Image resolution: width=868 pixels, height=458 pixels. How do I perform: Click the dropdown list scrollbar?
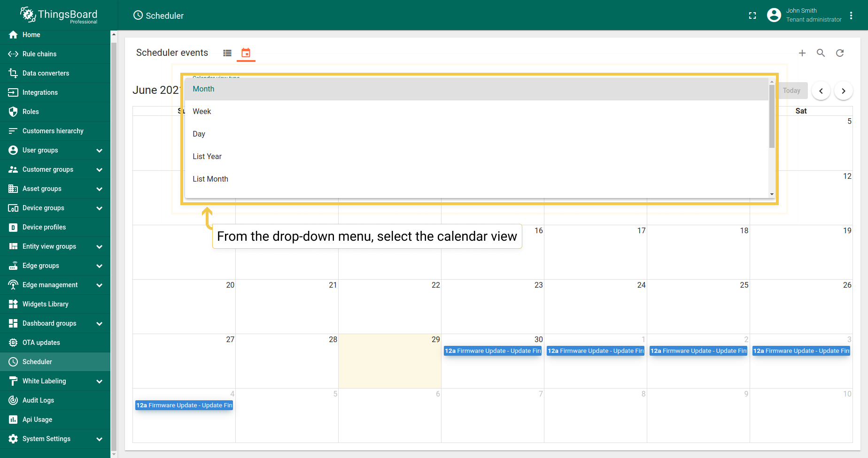772,116
